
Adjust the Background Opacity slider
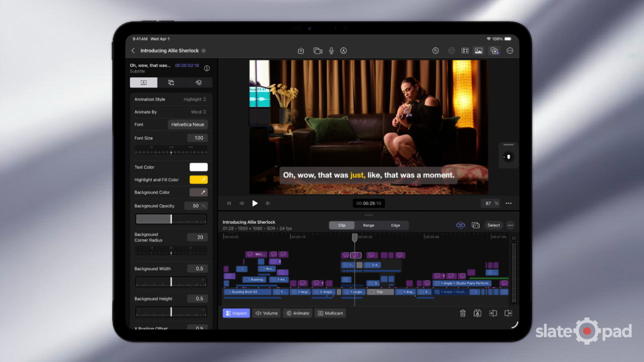point(171,219)
